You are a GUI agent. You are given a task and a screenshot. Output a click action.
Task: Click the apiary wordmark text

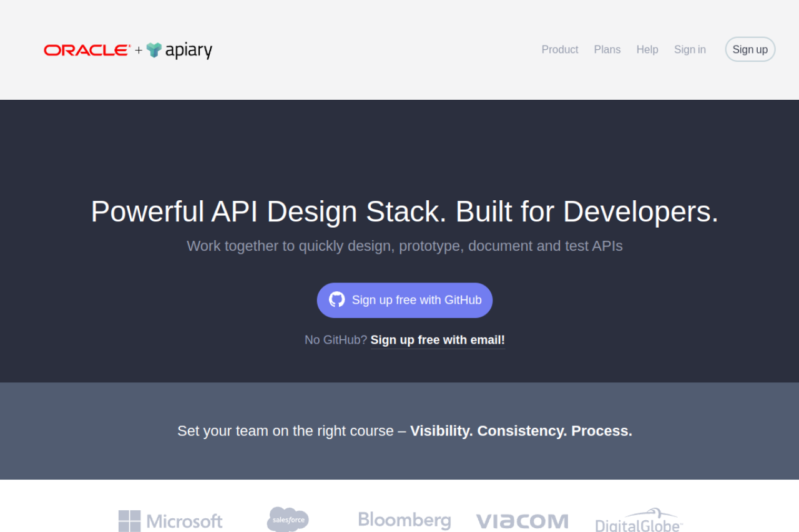(x=189, y=51)
